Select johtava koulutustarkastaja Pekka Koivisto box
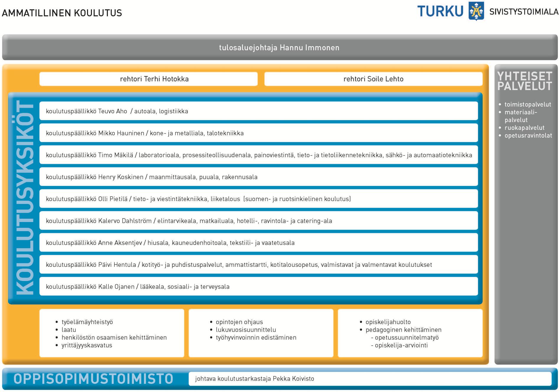 tap(370, 378)
